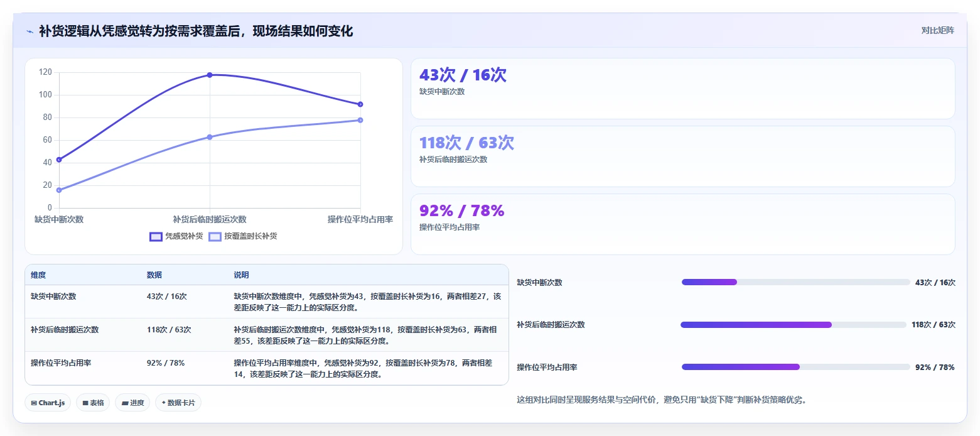Click the 操作位平均占用率 progress bar
Image resolution: width=980 pixels, height=436 pixels.
pyautogui.click(x=795, y=367)
